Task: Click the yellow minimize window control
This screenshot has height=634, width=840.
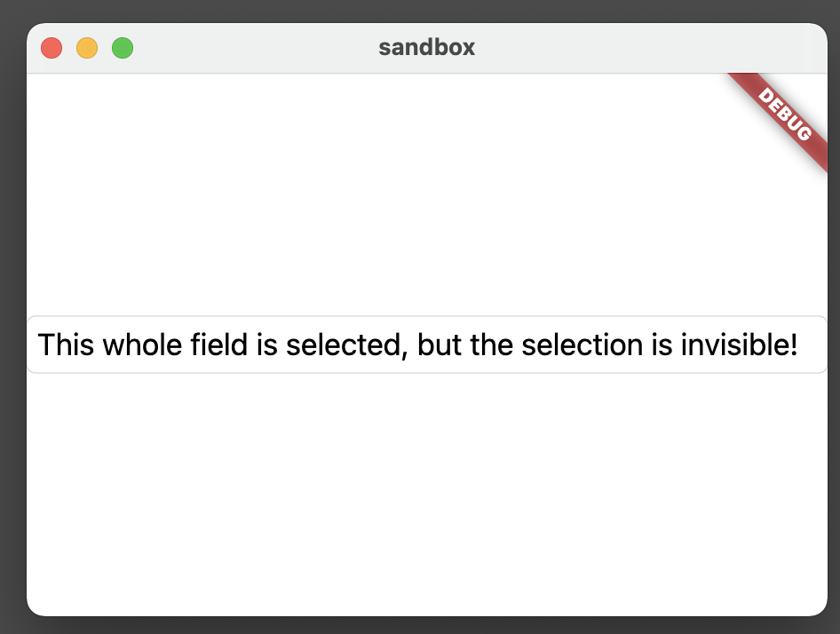Action: (87, 48)
